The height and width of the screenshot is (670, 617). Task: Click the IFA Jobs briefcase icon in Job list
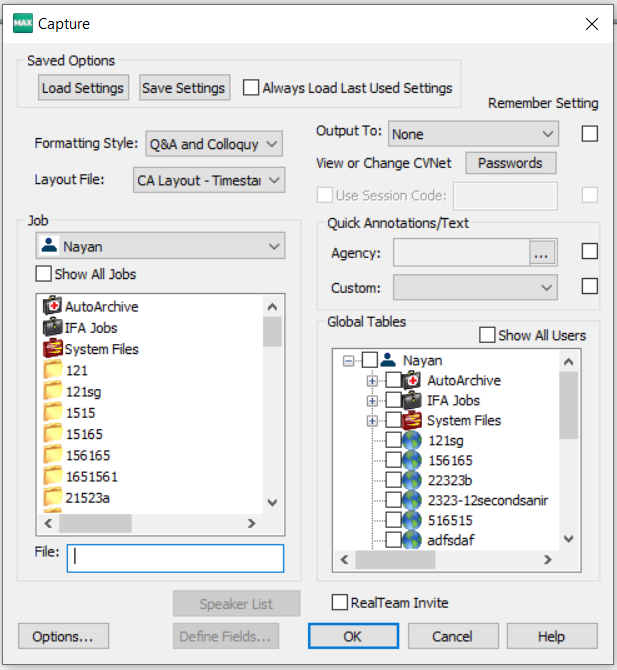pyautogui.click(x=53, y=327)
